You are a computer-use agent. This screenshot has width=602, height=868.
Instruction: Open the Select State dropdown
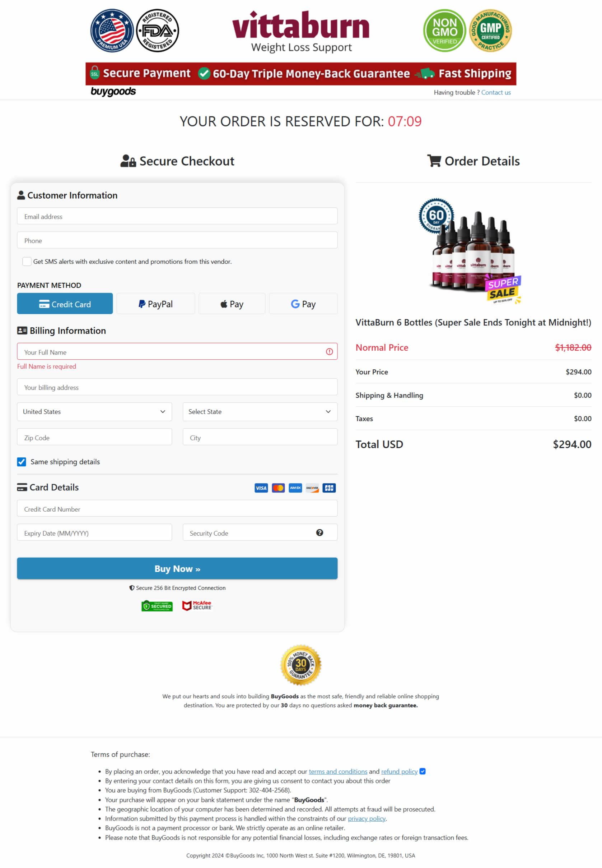(260, 412)
